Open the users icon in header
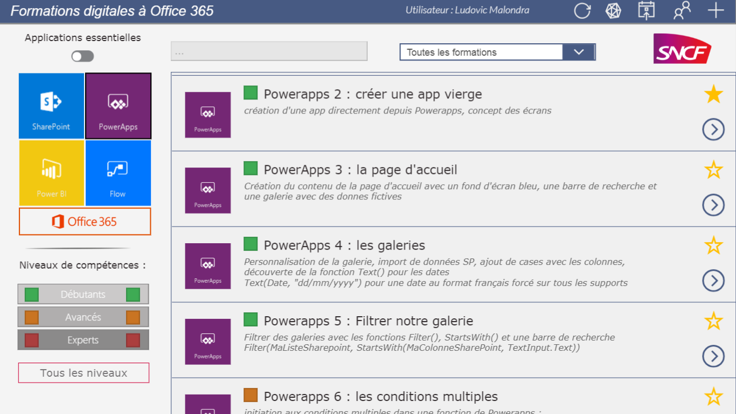This screenshot has width=736, height=414. [682, 11]
